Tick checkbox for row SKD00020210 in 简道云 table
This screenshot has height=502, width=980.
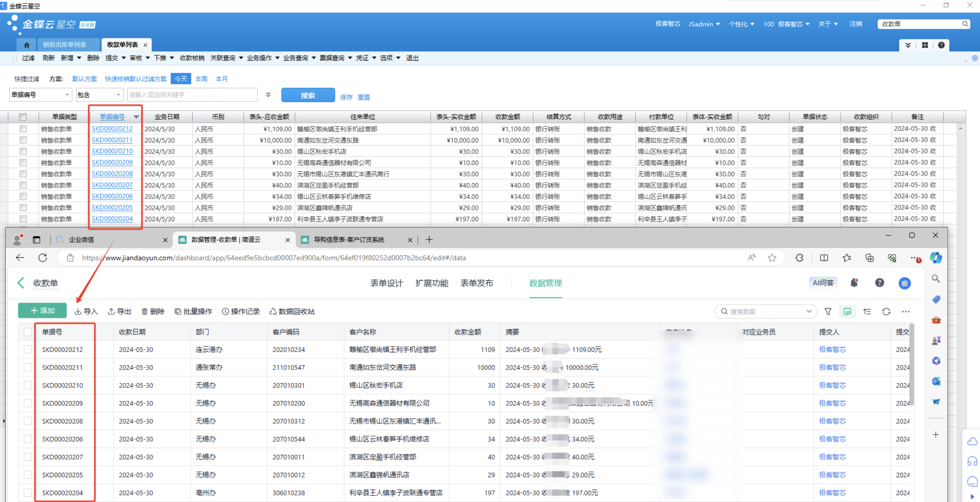[x=27, y=385]
